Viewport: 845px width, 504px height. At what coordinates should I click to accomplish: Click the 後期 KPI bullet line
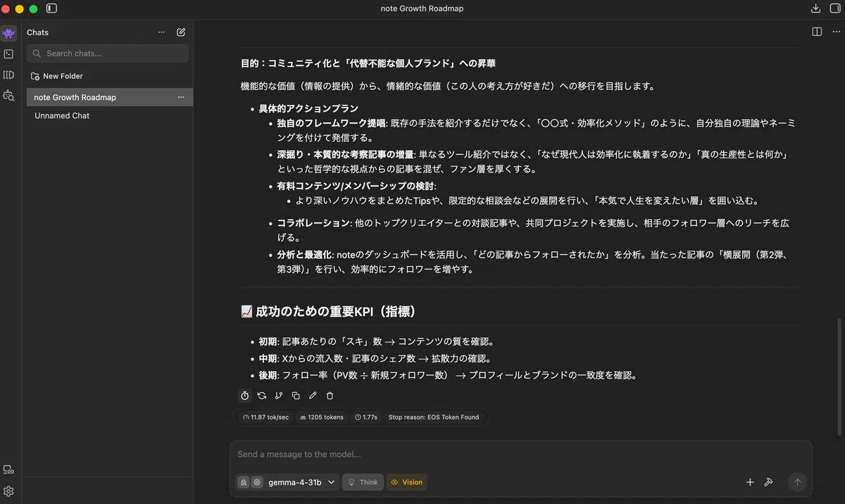pos(448,375)
